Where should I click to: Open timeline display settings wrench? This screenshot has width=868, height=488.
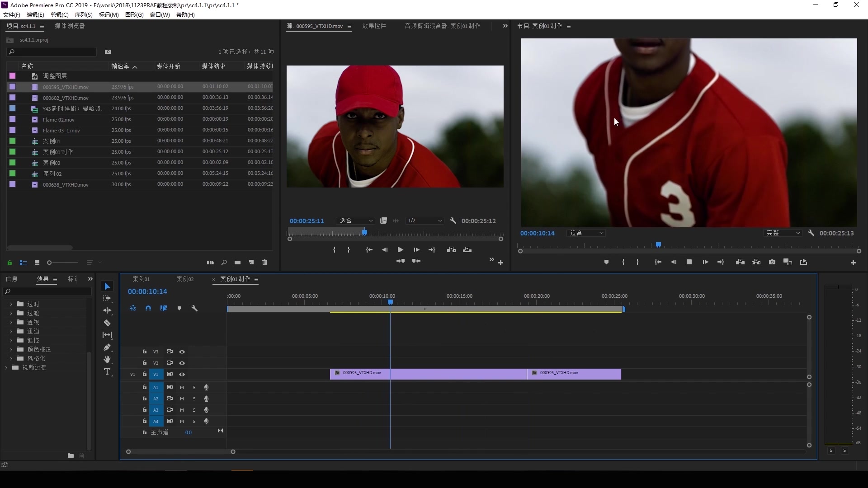(194, 308)
